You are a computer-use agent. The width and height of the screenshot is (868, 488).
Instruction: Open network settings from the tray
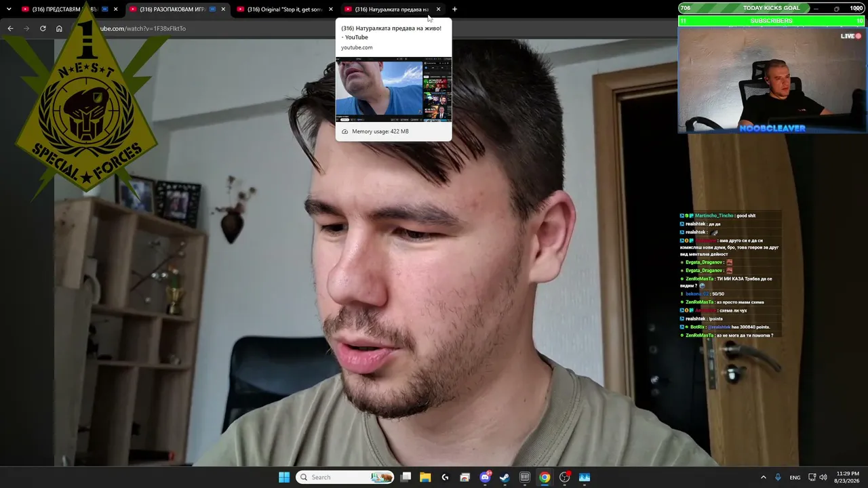pos(812,477)
